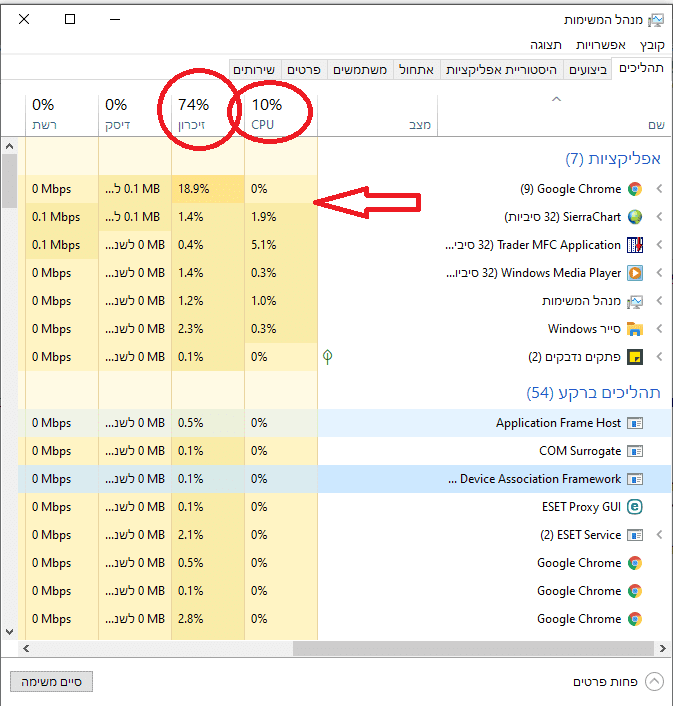This screenshot has height=706, width=673.
Task: Click the סיים משימה (End task) button
Action: 51,682
